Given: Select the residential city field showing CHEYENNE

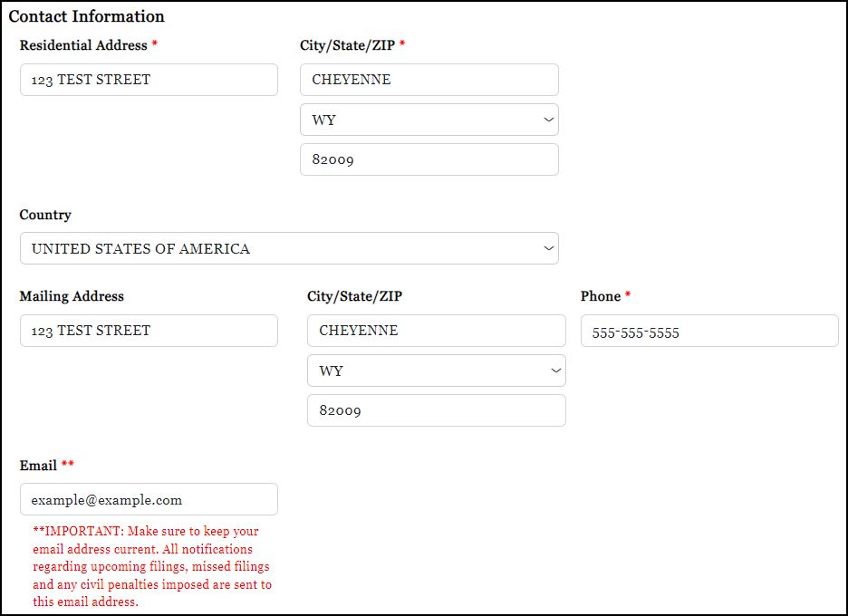Looking at the screenshot, I should click(429, 80).
